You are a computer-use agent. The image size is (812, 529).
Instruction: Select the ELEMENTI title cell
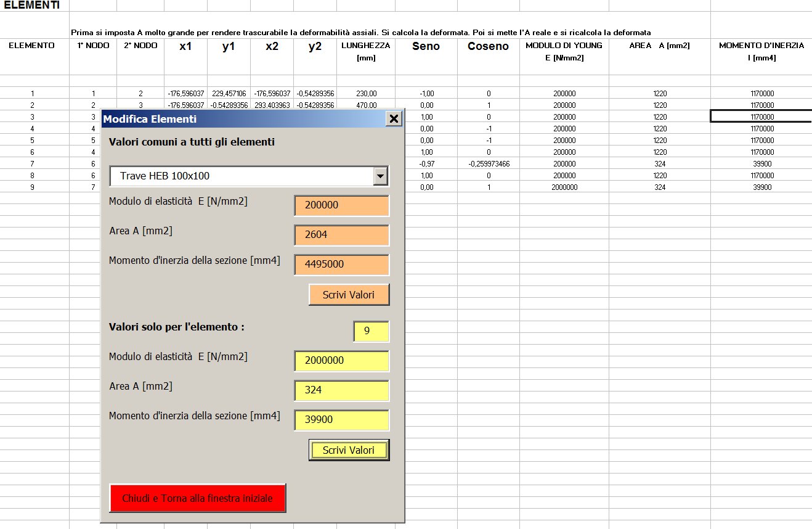tap(35, 6)
